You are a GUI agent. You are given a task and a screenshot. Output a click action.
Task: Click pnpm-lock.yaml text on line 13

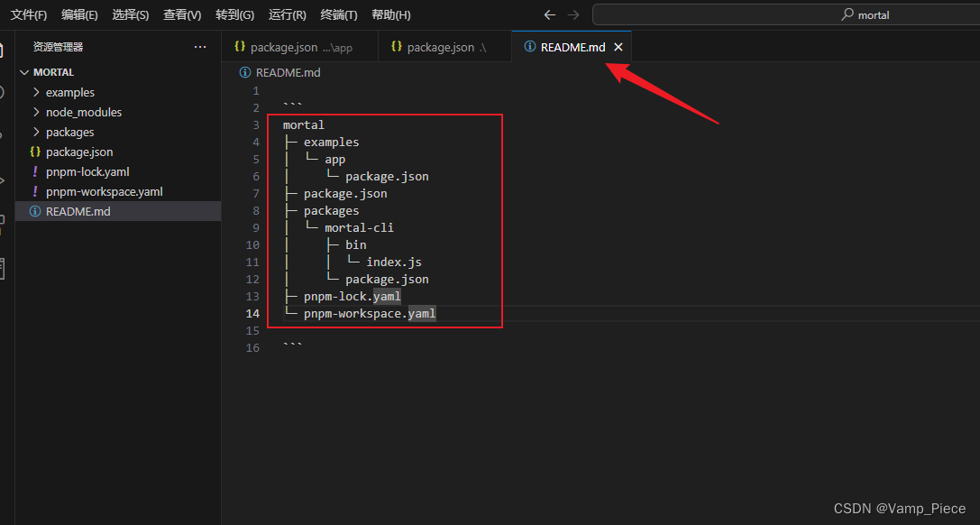(x=353, y=296)
